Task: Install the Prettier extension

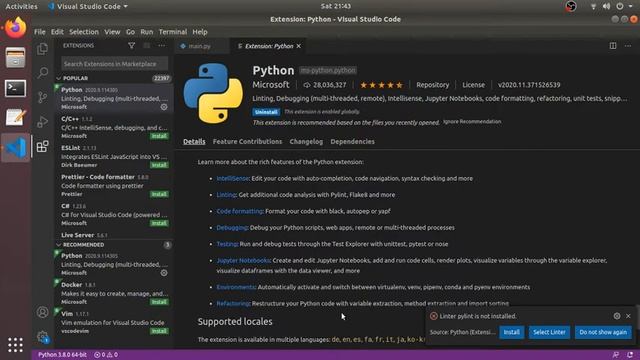Action: point(159,194)
